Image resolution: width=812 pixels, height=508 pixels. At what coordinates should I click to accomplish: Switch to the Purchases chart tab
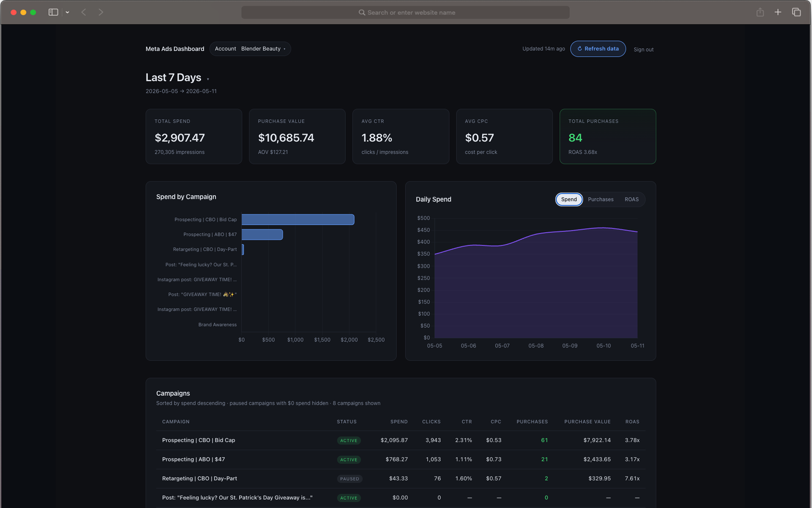tap(601, 199)
